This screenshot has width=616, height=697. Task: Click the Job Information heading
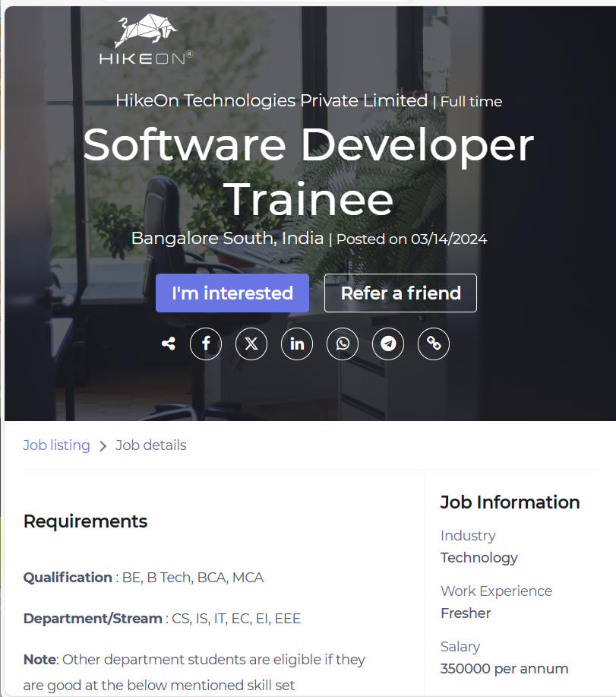(x=510, y=502)
